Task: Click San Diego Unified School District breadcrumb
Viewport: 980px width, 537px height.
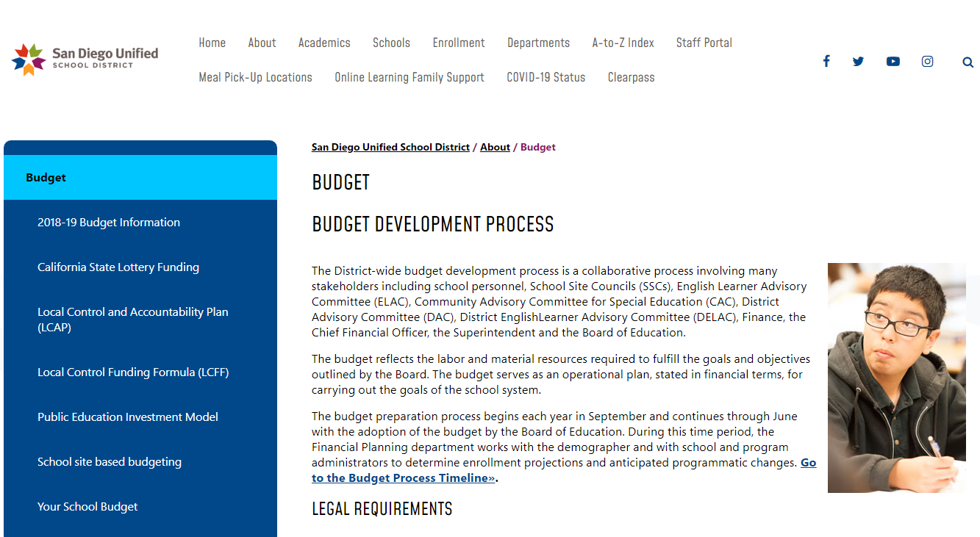Action: [x=390, y=147]
